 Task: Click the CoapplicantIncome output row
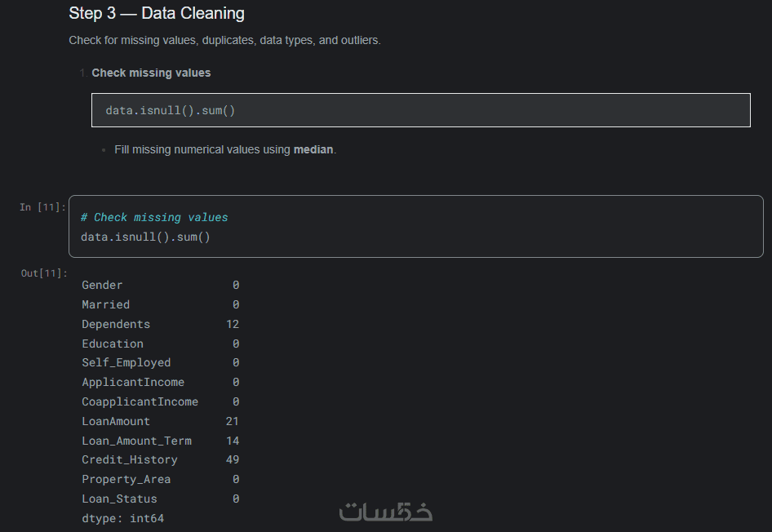click(161, 401)
